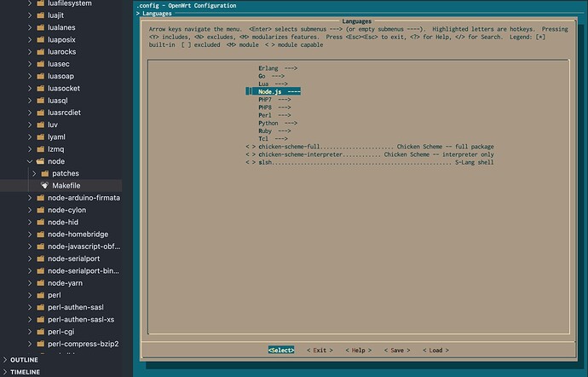Click the luasoap folder icon
The height and width of the screenshot is (377, 588).
tap(41, 76)
